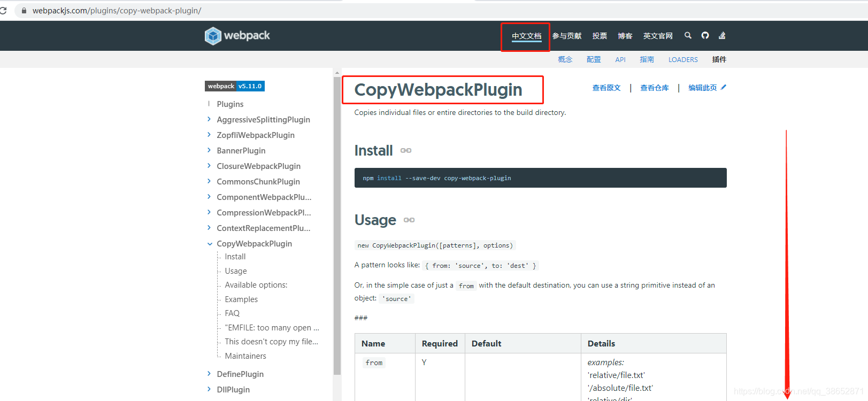Open CommonsChunkPlugin sidebar item
Screen dimensions: 868x401
pos(258,182)
